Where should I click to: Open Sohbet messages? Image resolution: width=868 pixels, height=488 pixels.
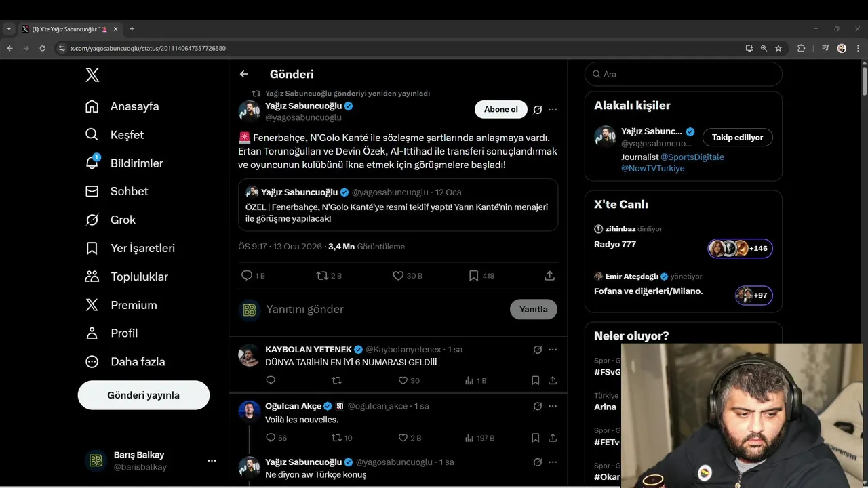click(117, 192)
